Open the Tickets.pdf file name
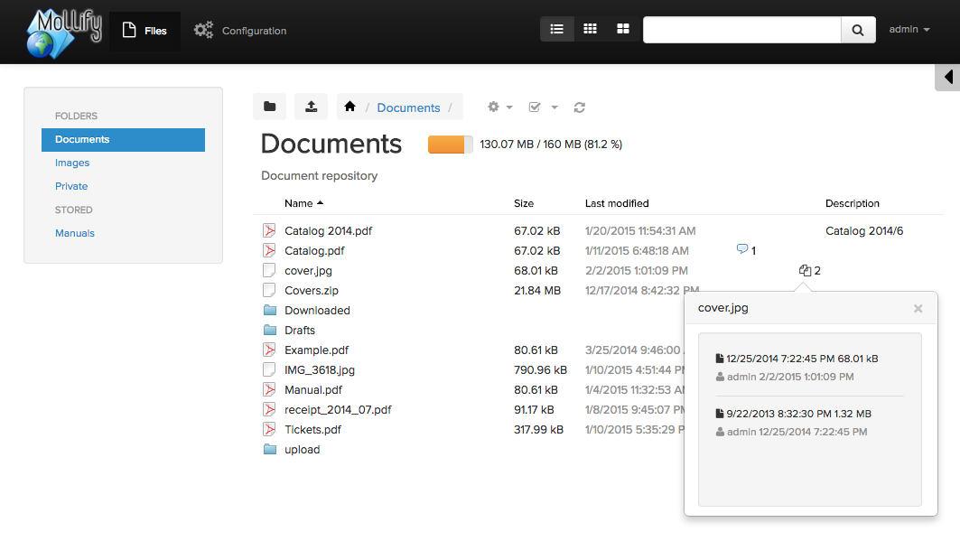Image resolution: width=960 pixels, height=560 pixels. (x=312, y=430)
